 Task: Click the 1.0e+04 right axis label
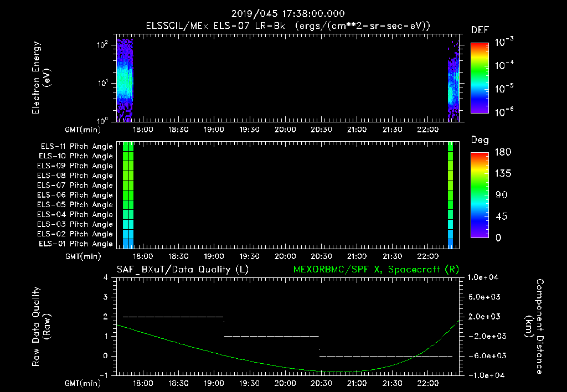click(483, 277)
